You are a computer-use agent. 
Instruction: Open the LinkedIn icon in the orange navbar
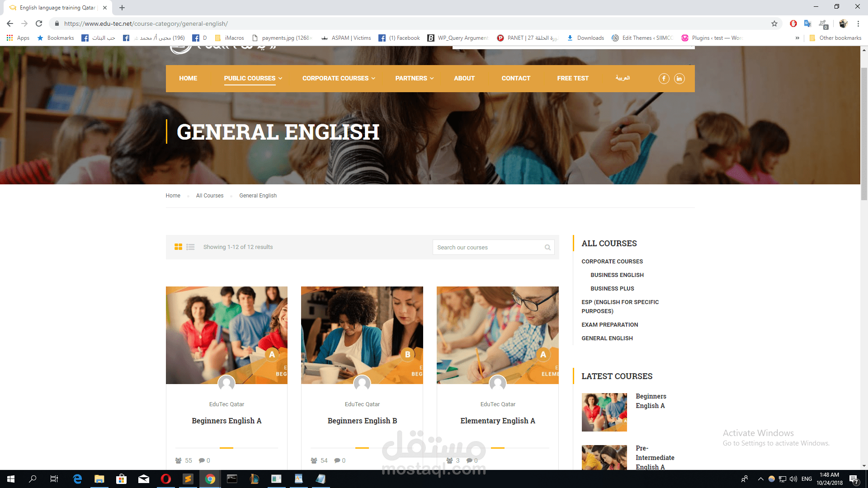point(679,79)
